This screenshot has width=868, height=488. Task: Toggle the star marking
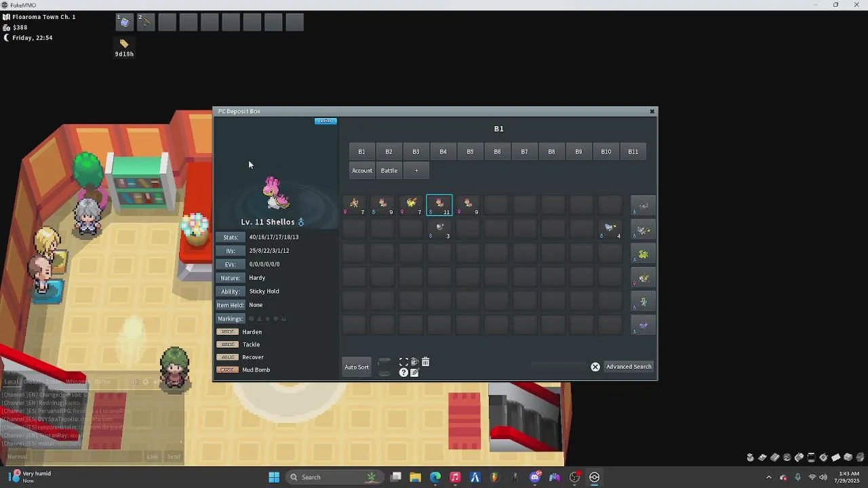[x=267, y=319]
